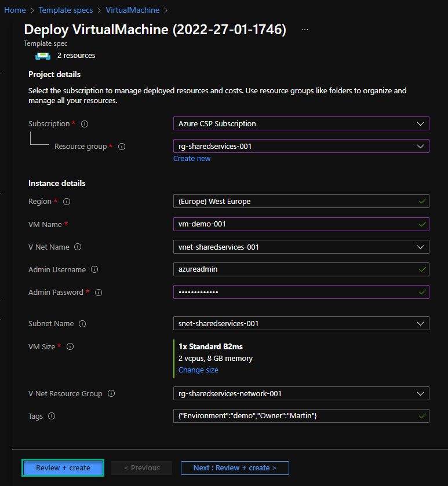This screenshot has width=448, height=486.
Task: Click the '2 resources' text
Action: (77, 56)
